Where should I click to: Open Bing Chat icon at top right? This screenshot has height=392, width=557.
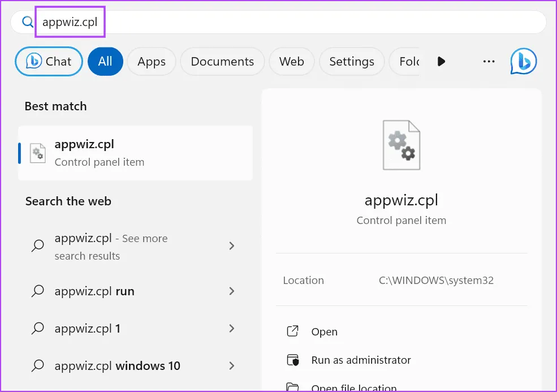(523, 61)
